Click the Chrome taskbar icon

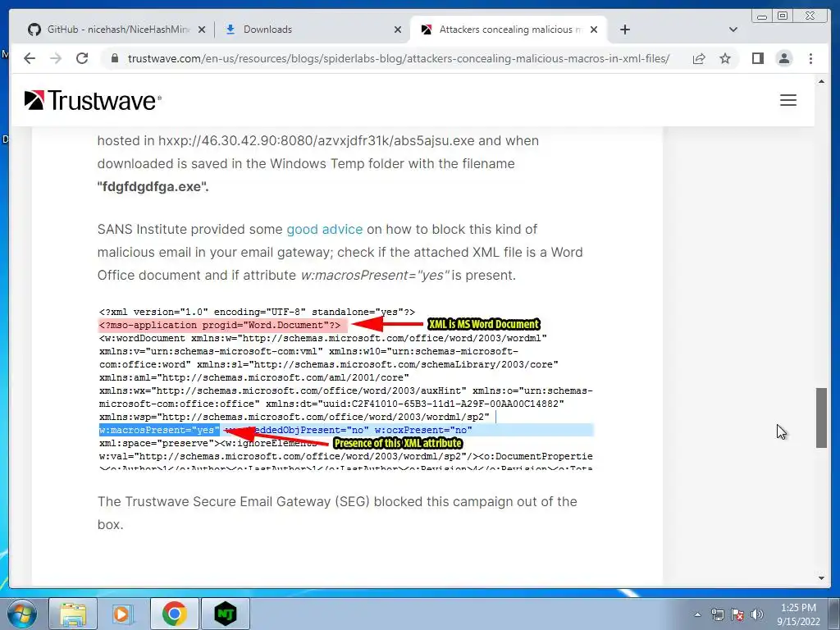pyautogui.click(x=174, y=614)
